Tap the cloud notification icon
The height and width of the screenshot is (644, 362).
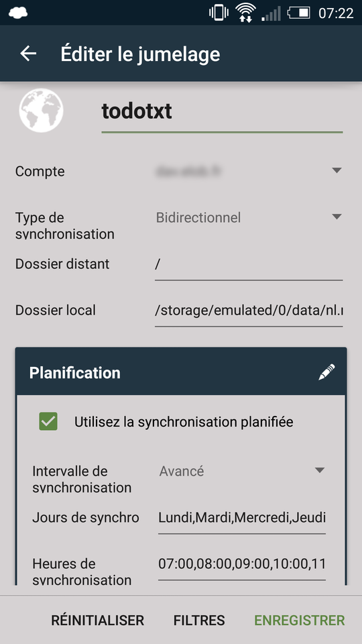[x=18, y=13]
